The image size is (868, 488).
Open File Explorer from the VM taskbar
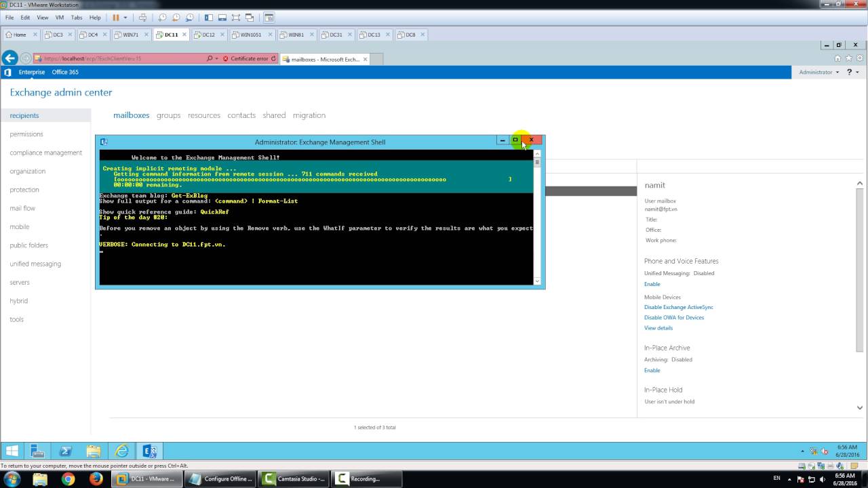point(94,451)
